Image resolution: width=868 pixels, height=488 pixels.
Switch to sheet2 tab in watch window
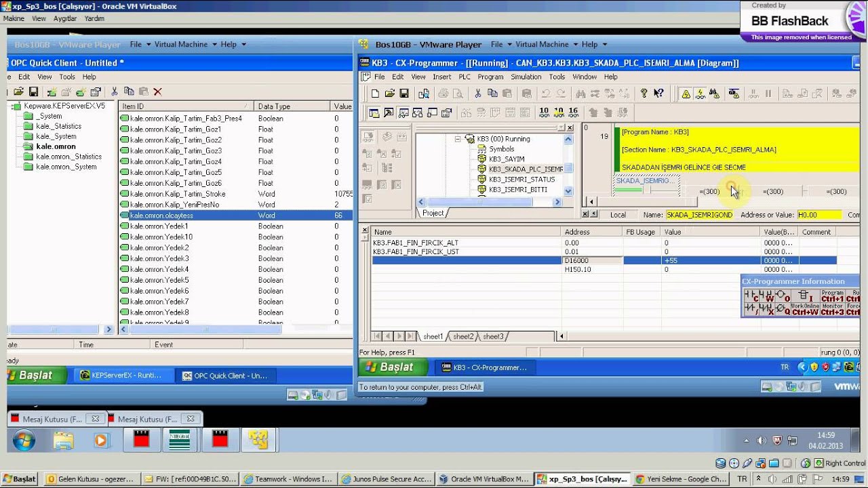click(463, 336)
